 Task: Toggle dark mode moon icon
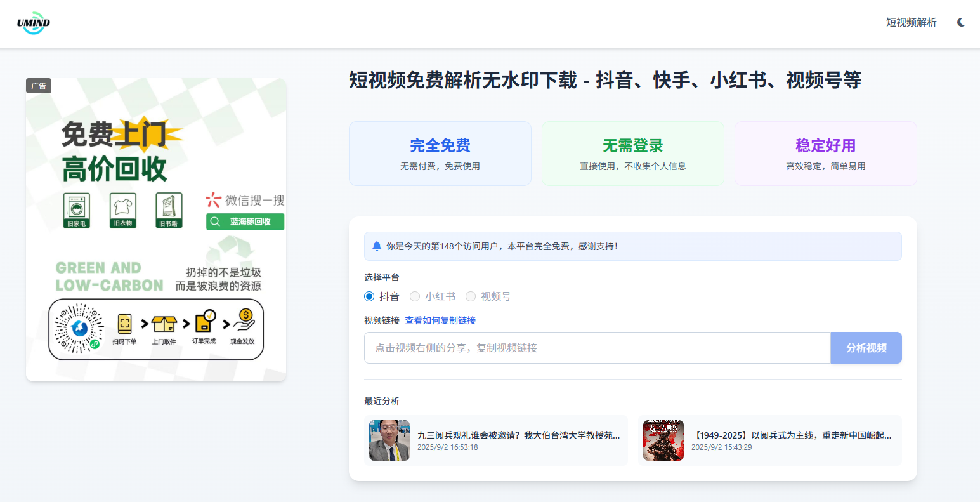(x=961, y=22)
